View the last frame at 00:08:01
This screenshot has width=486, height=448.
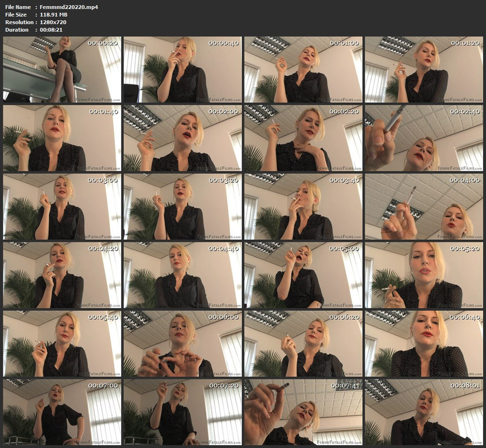tap(424, 412)
